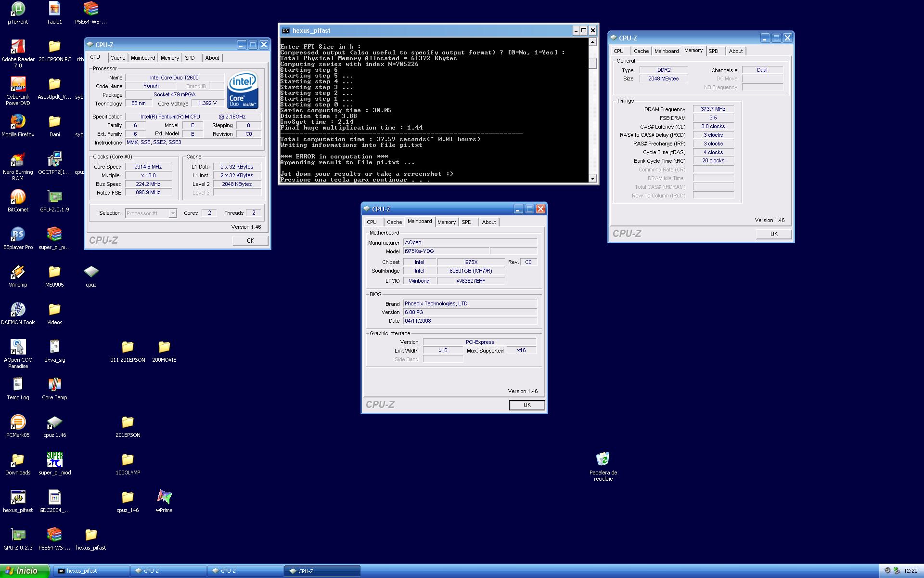
Task: Click the BitComet desktop icon
Action: coord(18,200)
